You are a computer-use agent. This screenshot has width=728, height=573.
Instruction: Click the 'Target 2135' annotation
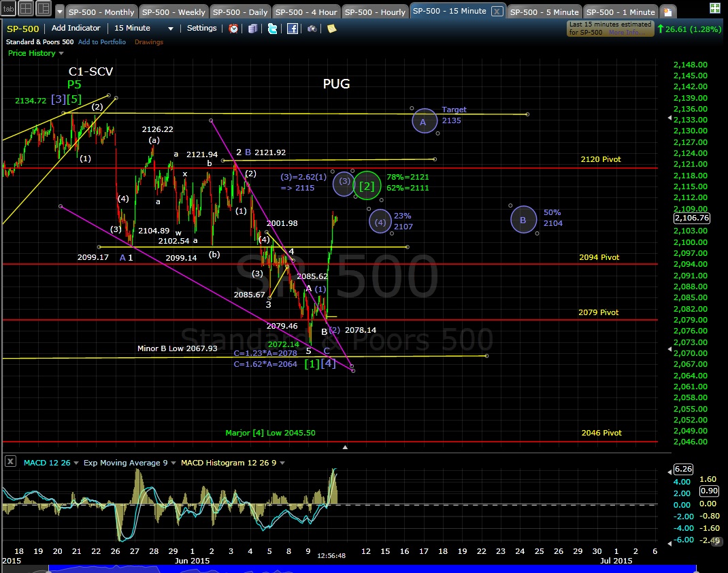(454, 115)
